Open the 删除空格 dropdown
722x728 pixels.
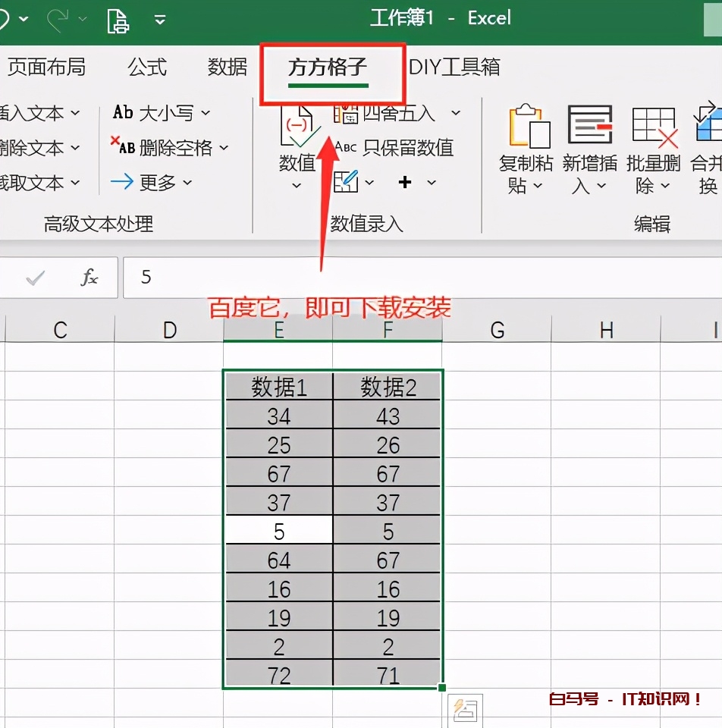(x=223, y=148)
